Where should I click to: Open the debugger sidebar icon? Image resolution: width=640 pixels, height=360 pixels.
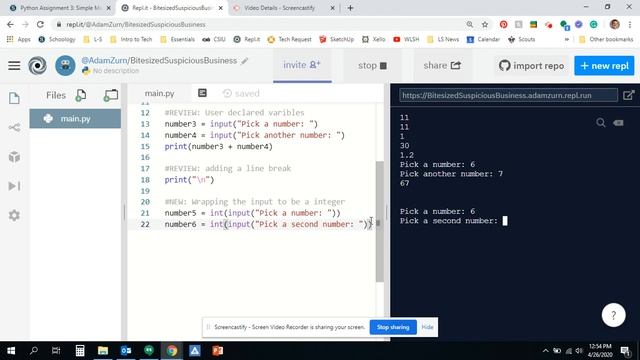pyautogui.click(x=14, y=186)
